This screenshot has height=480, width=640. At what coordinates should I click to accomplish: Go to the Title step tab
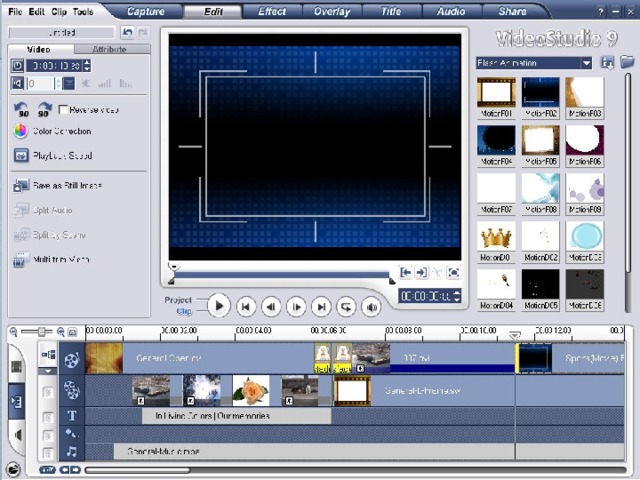pos(391,11)
